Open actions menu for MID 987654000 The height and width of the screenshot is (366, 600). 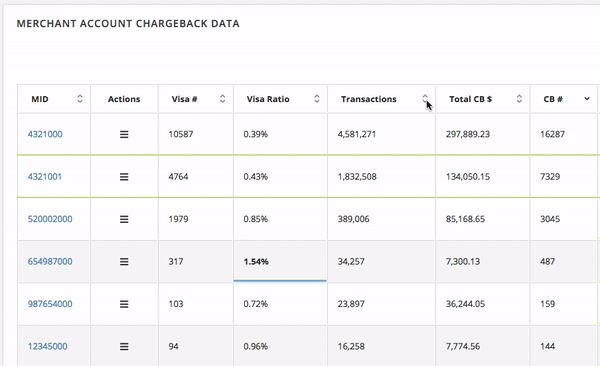pyautogui.click(x=124, y=304)
